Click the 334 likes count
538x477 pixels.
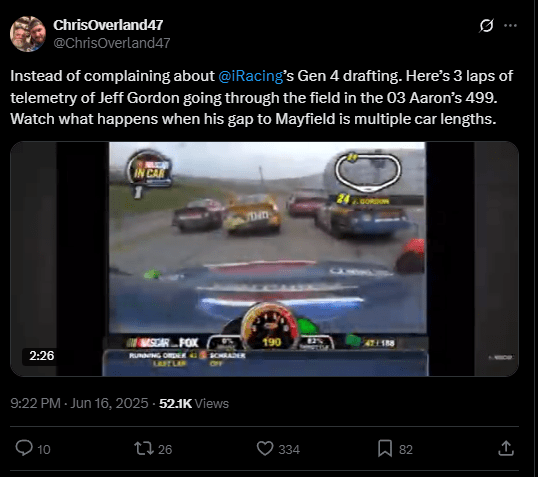coord(289,450)
